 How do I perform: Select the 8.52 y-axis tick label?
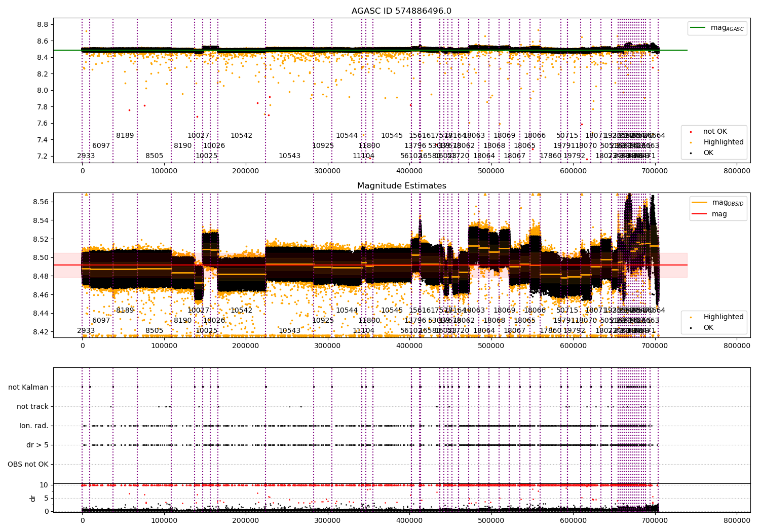41,239
